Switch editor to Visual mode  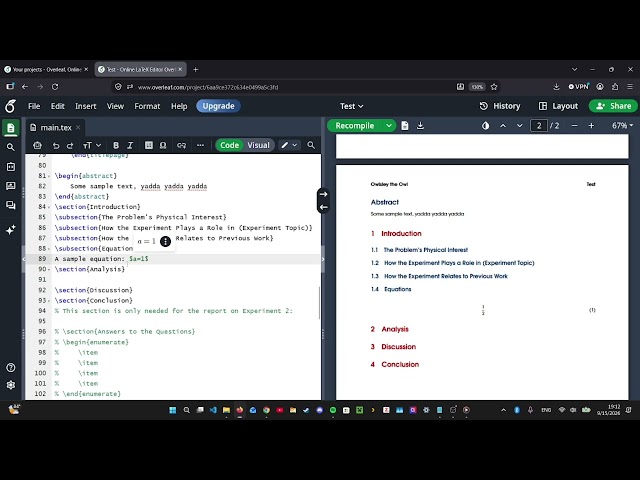258,145
